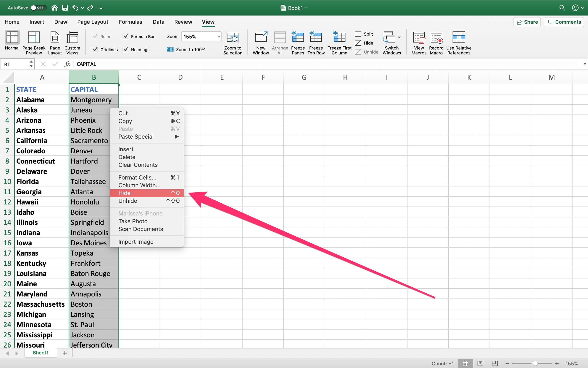Click Zoom to 100% icon

(170, 50)
